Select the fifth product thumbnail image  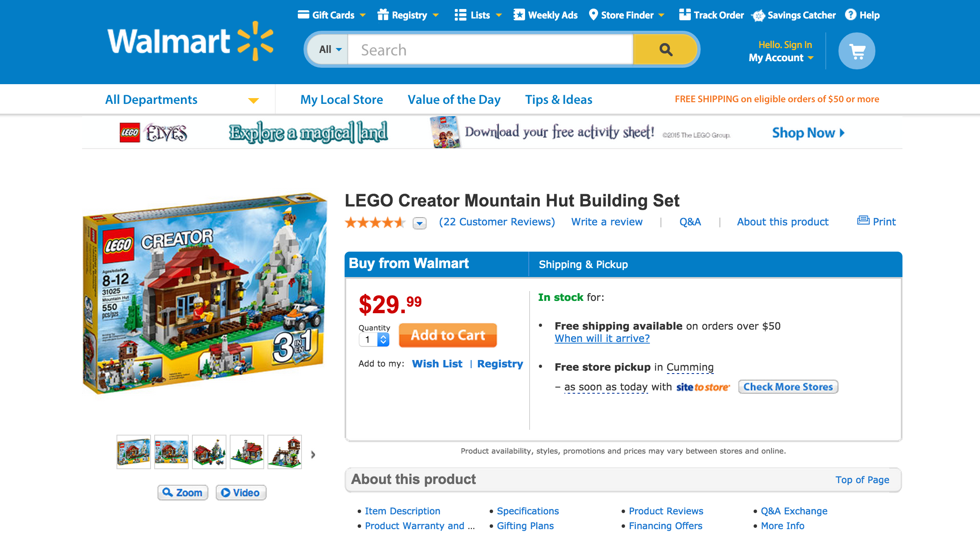[x=285, y=452]
